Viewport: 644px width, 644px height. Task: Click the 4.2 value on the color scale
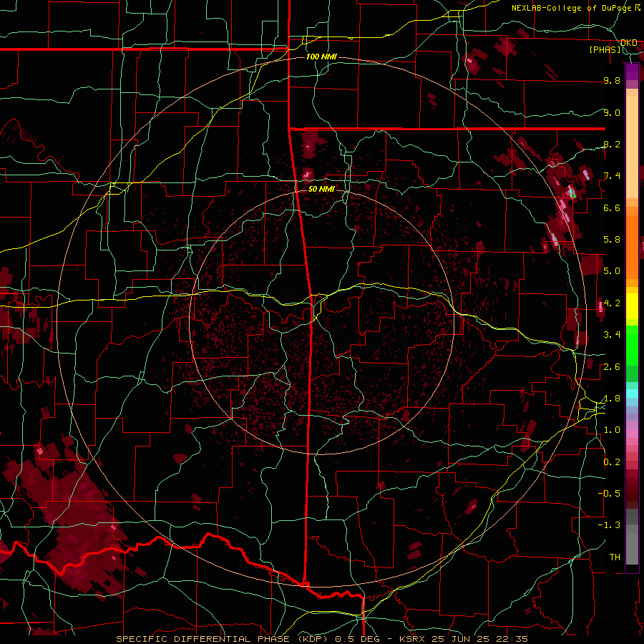pyautogui.click(x=612, y=303)
